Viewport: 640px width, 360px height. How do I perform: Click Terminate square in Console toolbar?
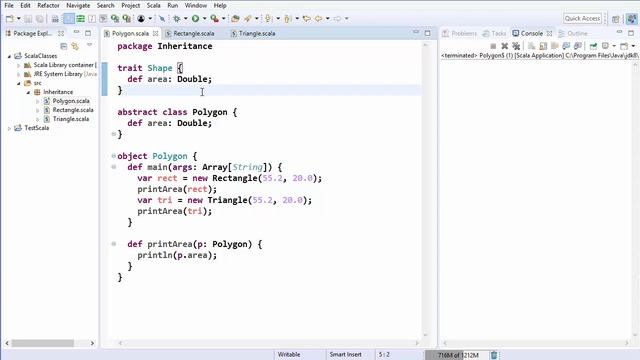[x=493, y=46]
